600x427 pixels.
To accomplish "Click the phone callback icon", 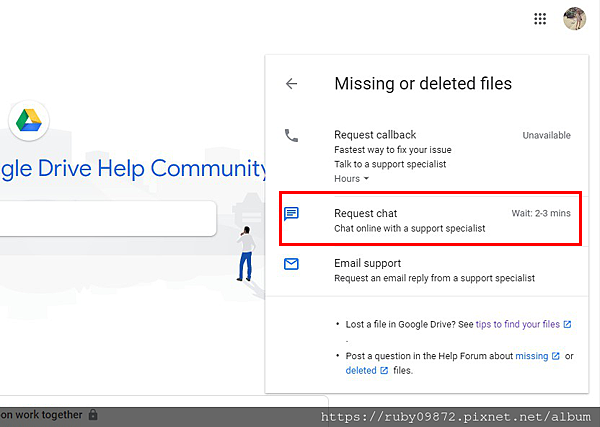I will 292,135.
